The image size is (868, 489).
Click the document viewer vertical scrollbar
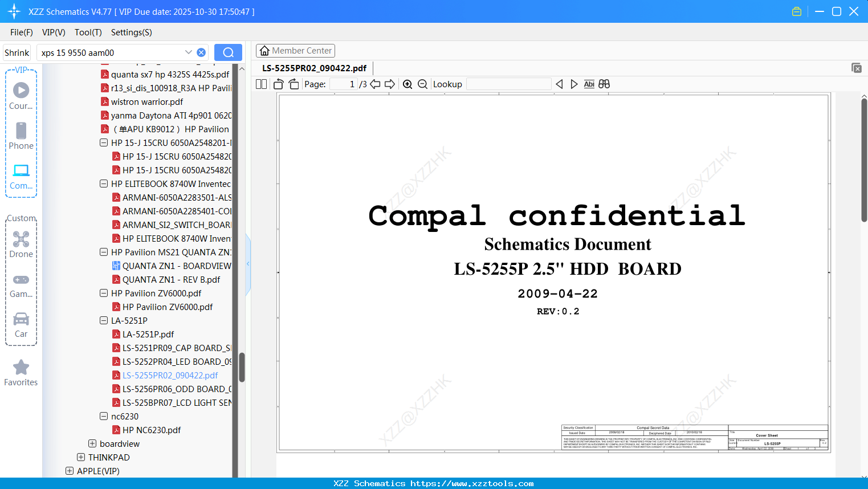pyautogui.click(x=864, y=160)
